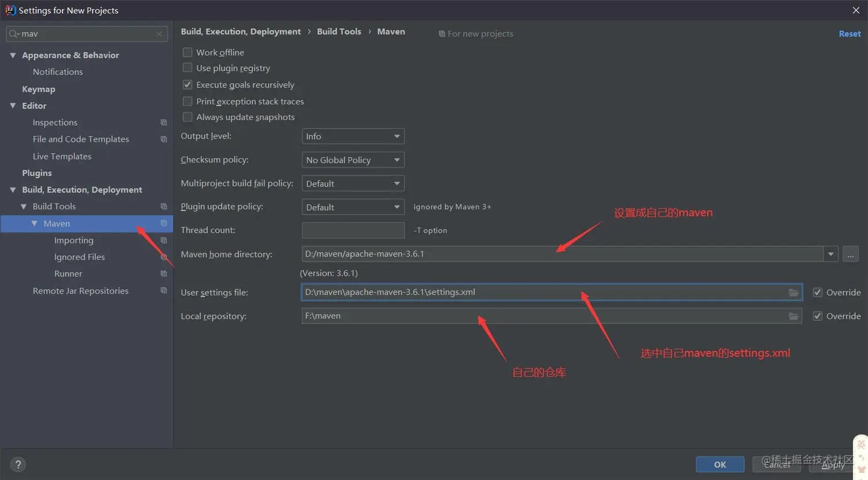Image resolution: width=868 pixels, height=480 pixels.
Task: Click the copy icon beside File and Code Templates
Action: click(x=164, y=140)
